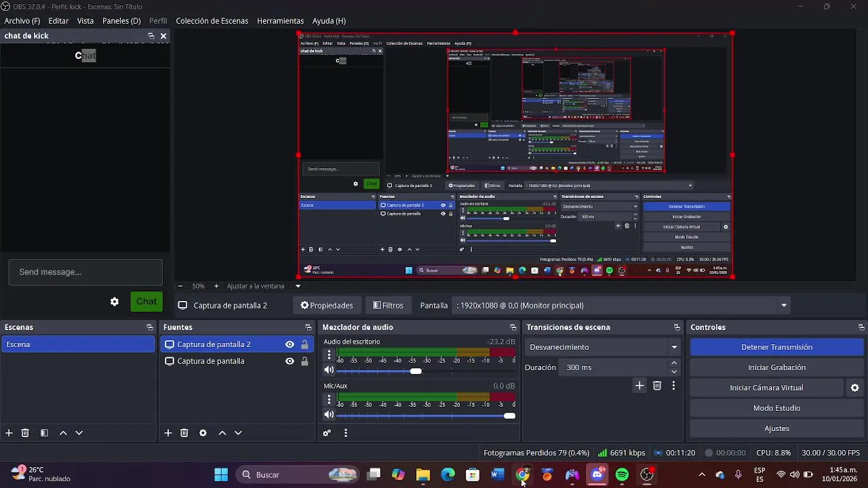Float the Controles dock panel
The height and width of the screenshot is (488, 868).
click(861, 327)
